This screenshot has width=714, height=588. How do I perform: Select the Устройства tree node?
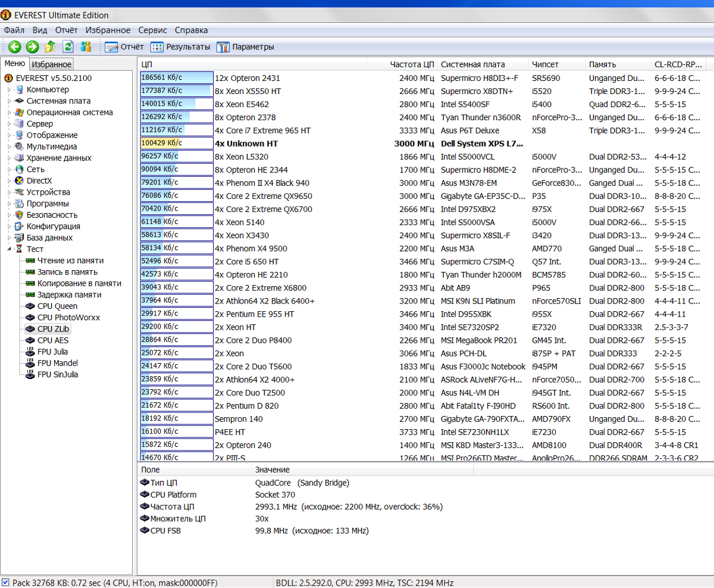coord(48,192)
